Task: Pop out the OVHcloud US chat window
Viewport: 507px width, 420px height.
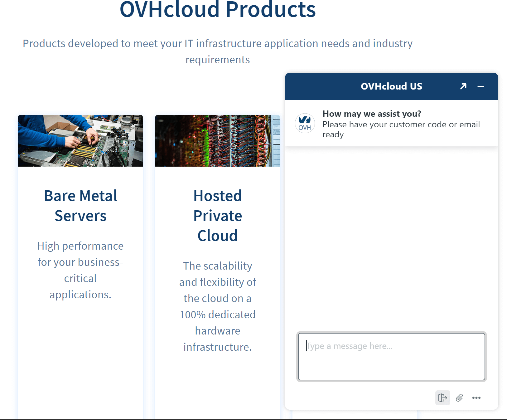Action: click(x=463, y=86)
